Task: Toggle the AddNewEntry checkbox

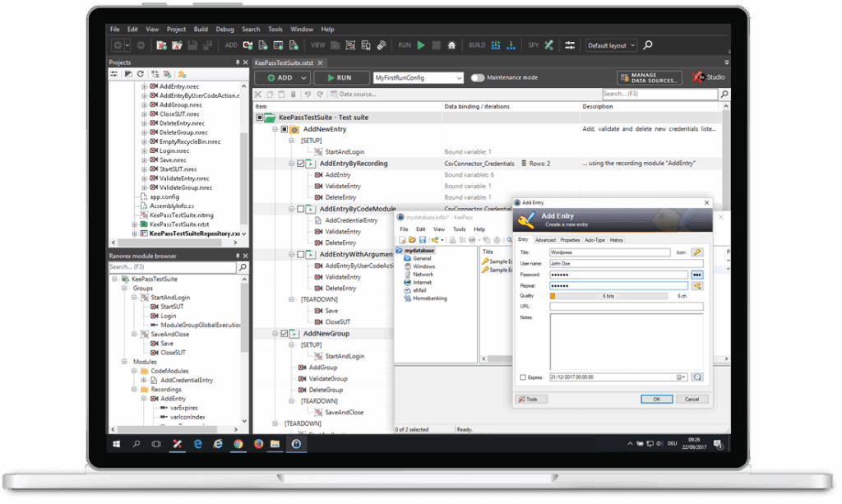Action: [x=285, y=129]
